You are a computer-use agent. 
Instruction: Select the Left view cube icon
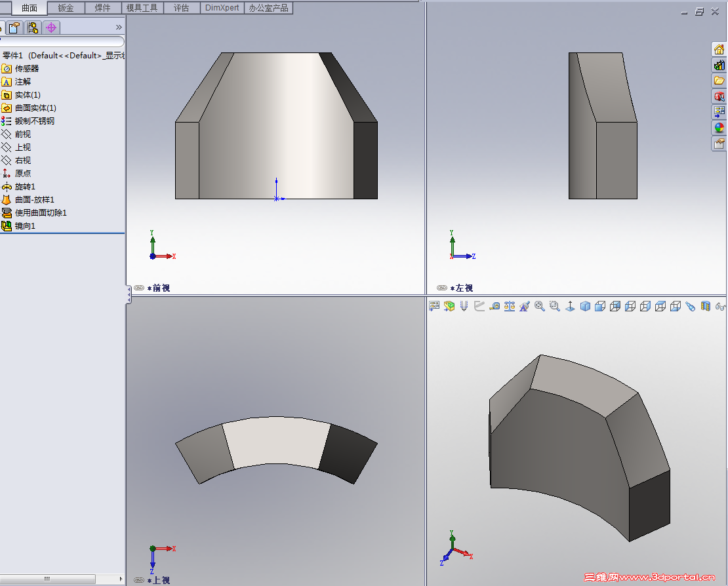630,306
